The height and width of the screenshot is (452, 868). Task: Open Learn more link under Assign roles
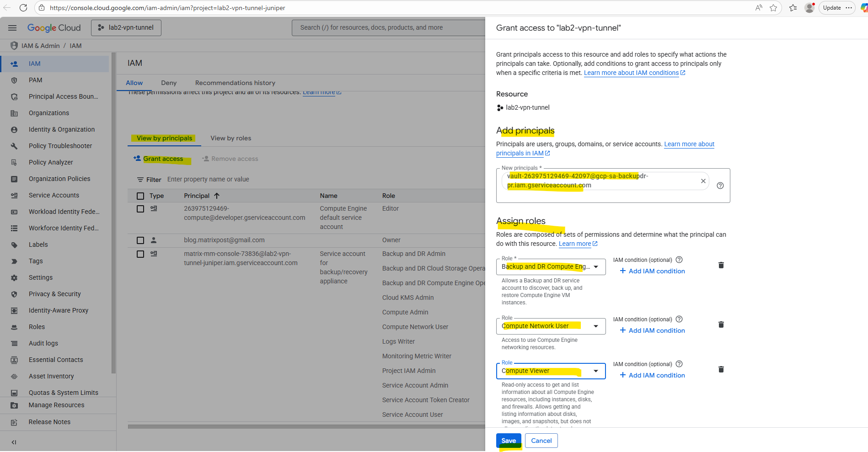[x=578, y=244]
